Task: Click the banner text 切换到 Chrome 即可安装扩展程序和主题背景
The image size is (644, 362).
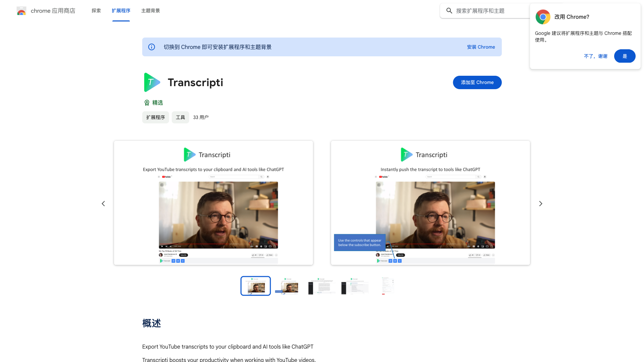Action: tap(218, 47)
